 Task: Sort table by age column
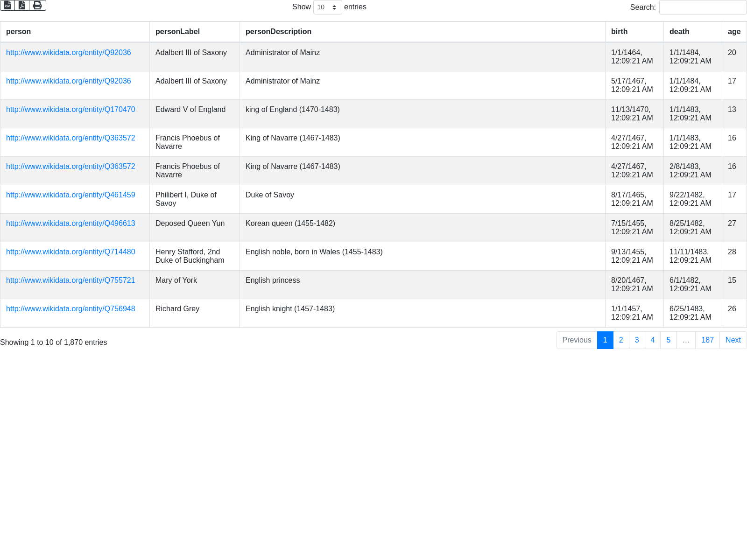tap(734, 32)
